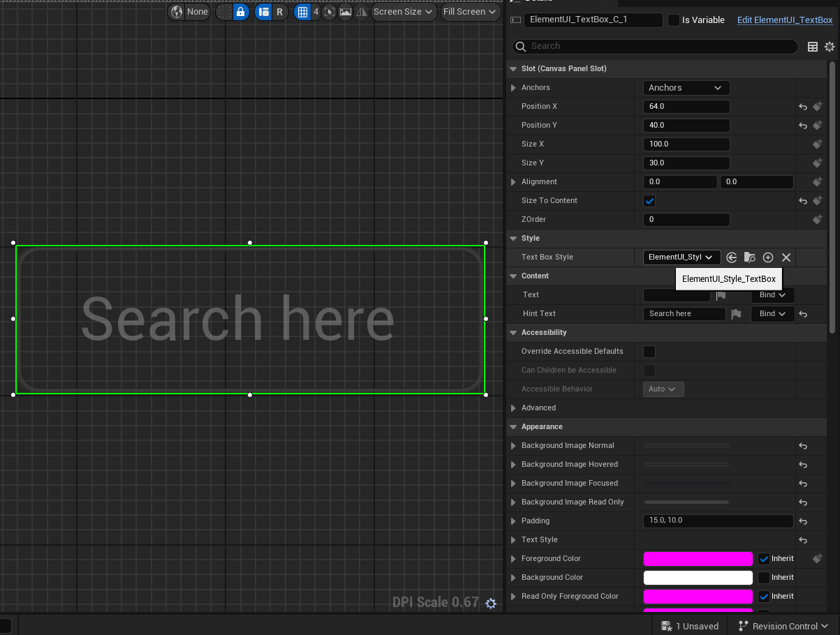Reset Text Style to default
This screenshot has height=635, width=840.
point(803,540)
